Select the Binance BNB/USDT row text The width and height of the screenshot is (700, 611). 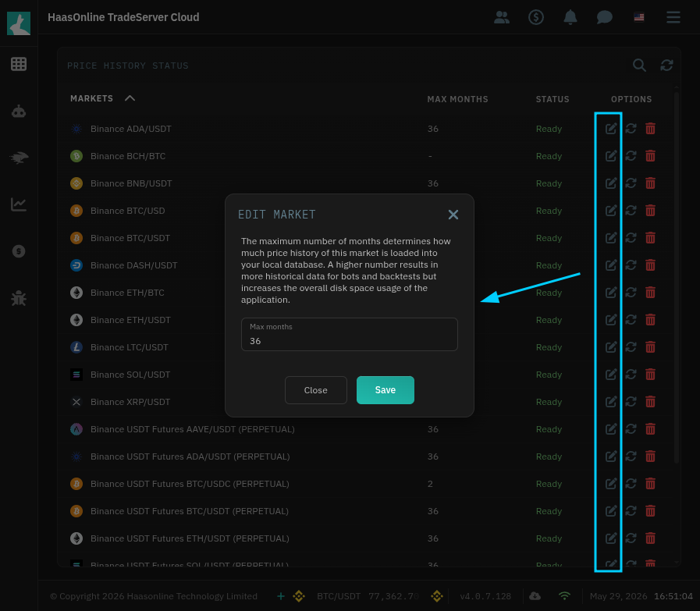tap(131, 183)
